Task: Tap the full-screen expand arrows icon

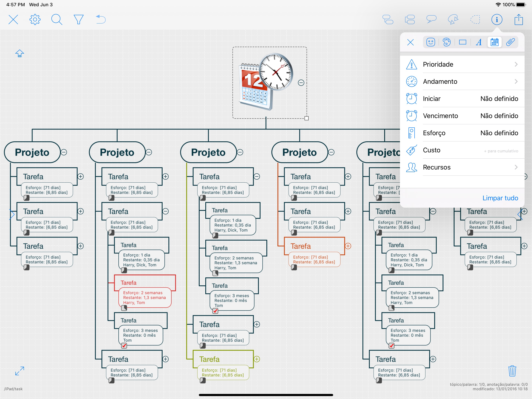Action: click(x=19, y=371)
